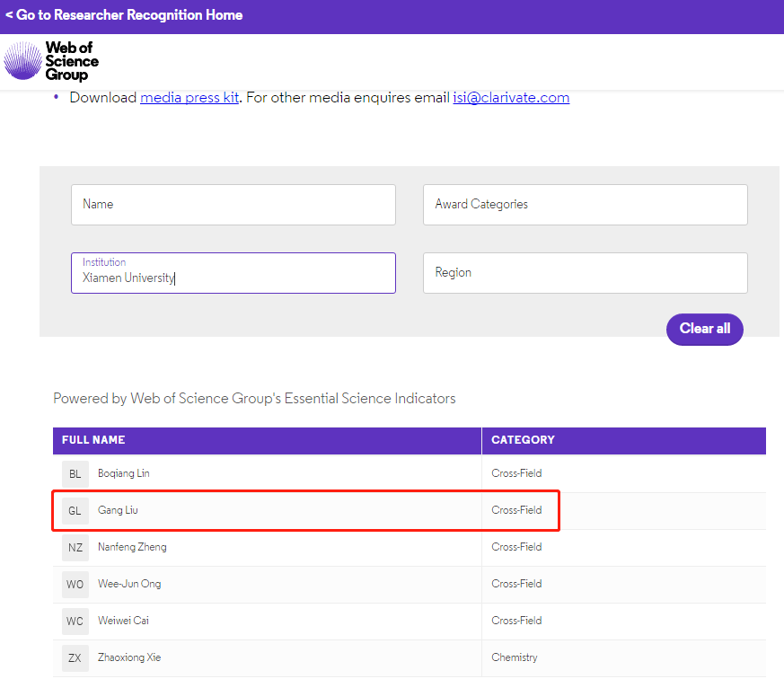This screenshot has width=784, height=679.
Task: Click into the Name search field
Action: [233, 205]
